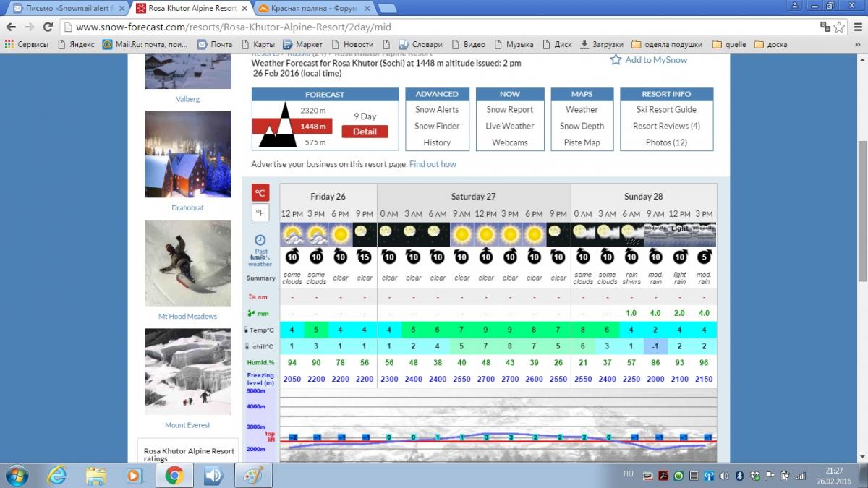Click the browser vertical scrollbar

point(861,211)
